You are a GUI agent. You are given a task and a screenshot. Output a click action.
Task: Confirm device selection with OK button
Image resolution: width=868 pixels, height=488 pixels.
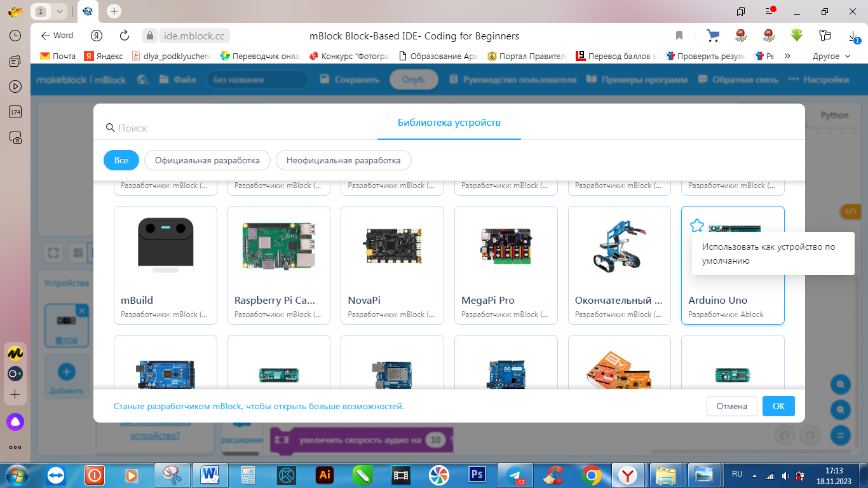click(x=778, y=406)
